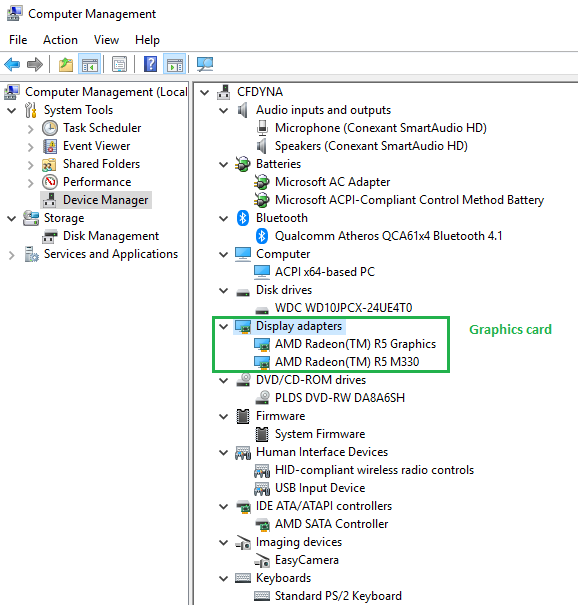This screenshot has width=578, height=605.
Task: Select HID-compliant wireless radio controls
Action: click(374, 470)
